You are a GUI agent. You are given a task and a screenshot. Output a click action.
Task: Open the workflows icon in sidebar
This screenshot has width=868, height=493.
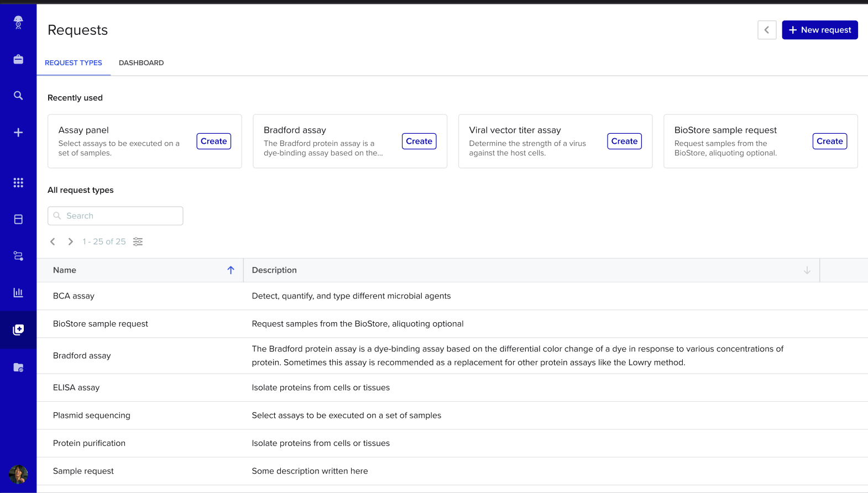point(18,256)
